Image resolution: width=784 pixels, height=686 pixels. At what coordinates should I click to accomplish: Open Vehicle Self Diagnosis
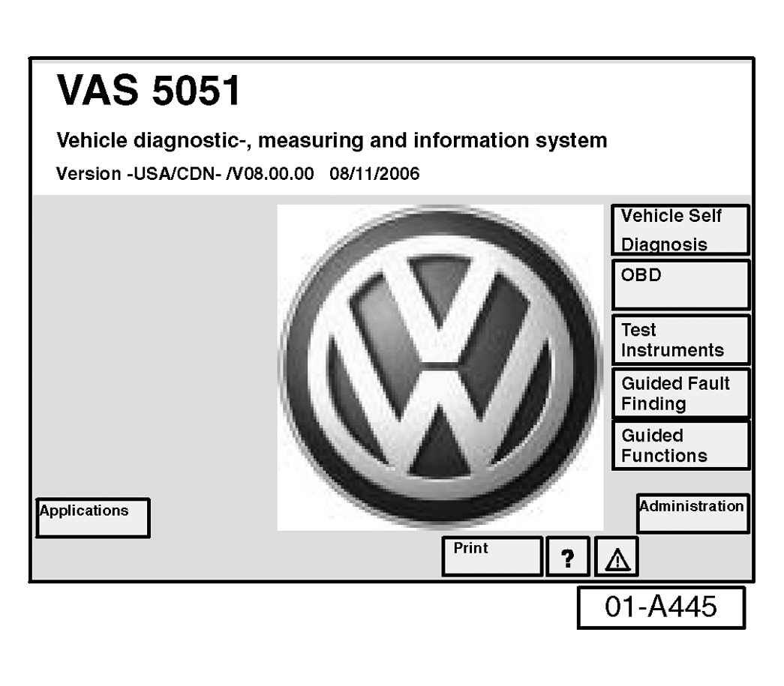click(x=680, y=230)
